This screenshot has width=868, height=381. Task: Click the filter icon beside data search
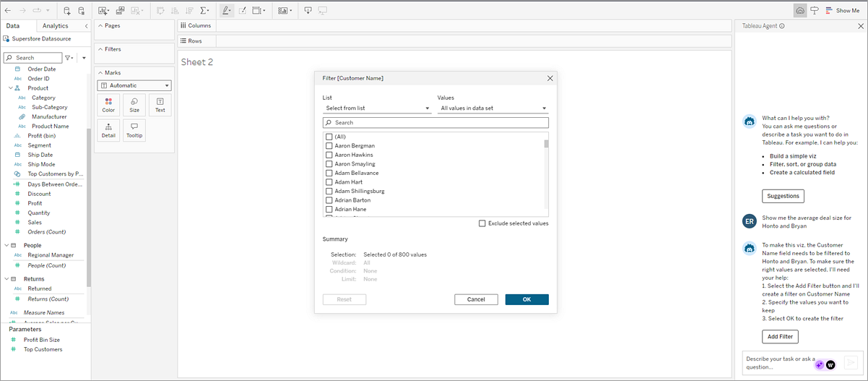click(69, 58)
